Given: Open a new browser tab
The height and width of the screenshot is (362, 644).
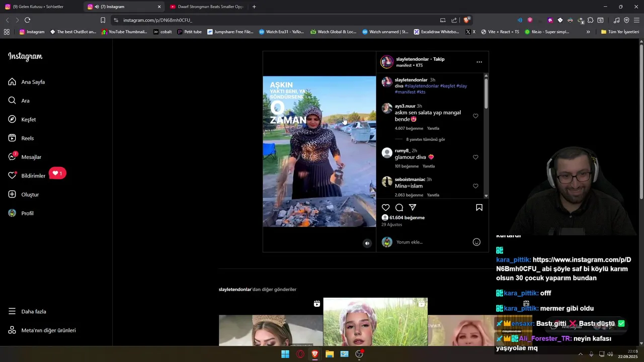Looking at the screenshot, I should point(254,7).
